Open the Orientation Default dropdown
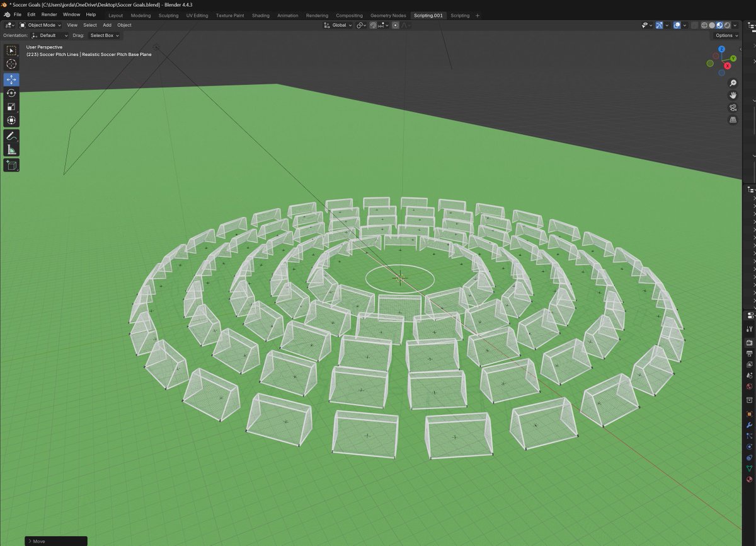The image size is (756, 546). (49, 35)
